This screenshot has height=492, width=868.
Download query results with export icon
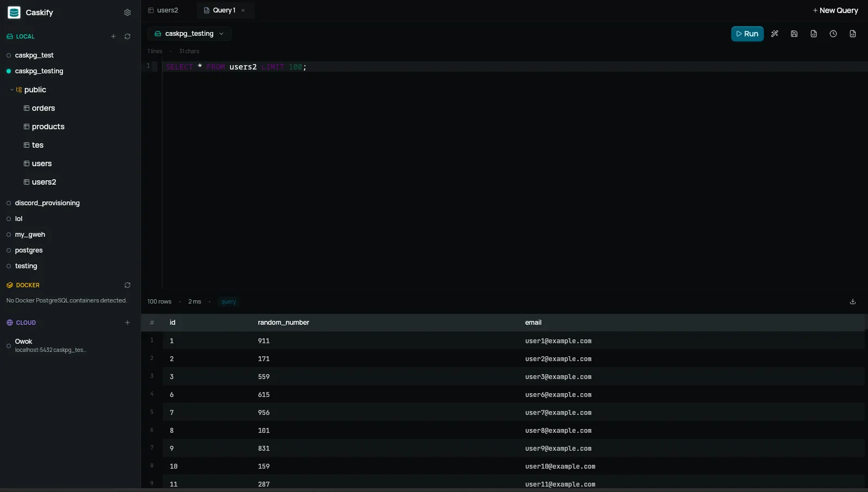853,301
